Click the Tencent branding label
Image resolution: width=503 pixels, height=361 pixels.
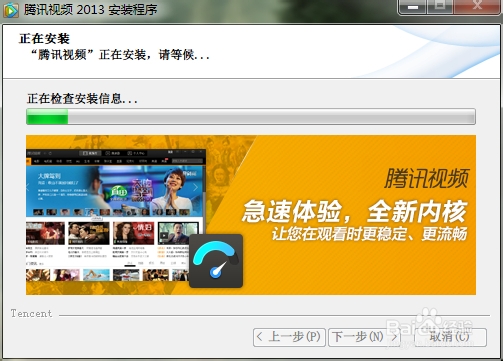tap(31, 314)
